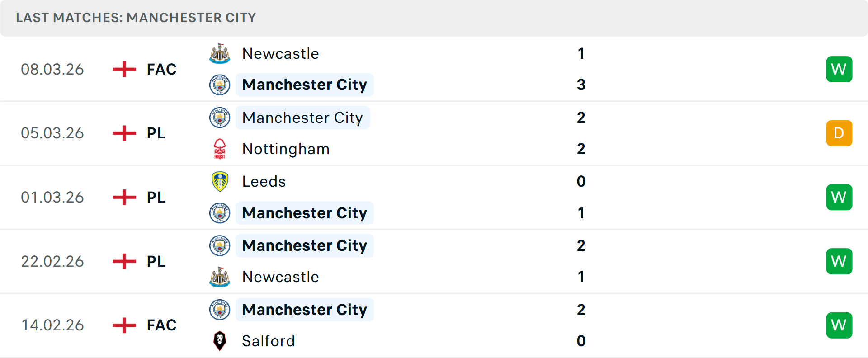Expand the FAC competition label on 08.03.26
Image resolution: width=868 pixels, height=358 pixels.
coord(161,69)
